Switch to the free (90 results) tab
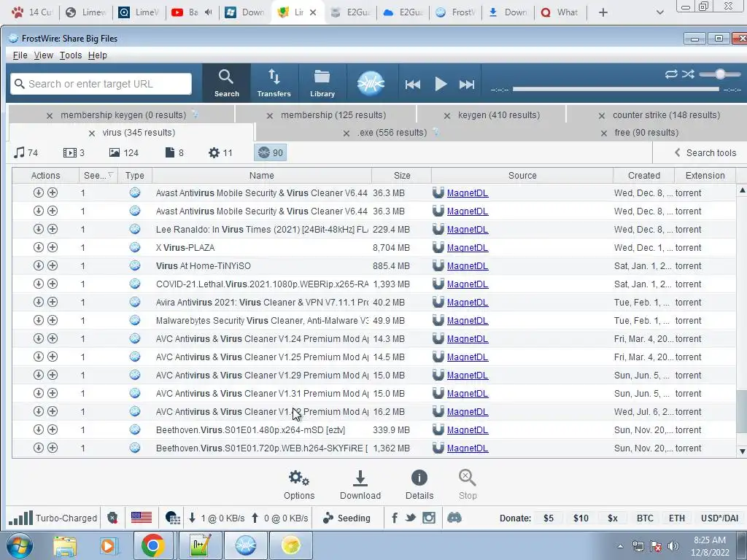 pyautogui.click(x=646, y=133)
